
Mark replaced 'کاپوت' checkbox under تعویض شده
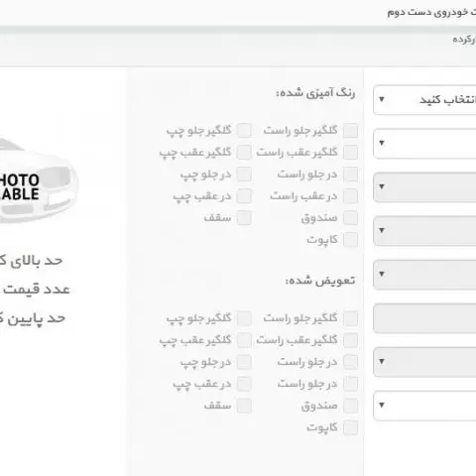[350, 428]
